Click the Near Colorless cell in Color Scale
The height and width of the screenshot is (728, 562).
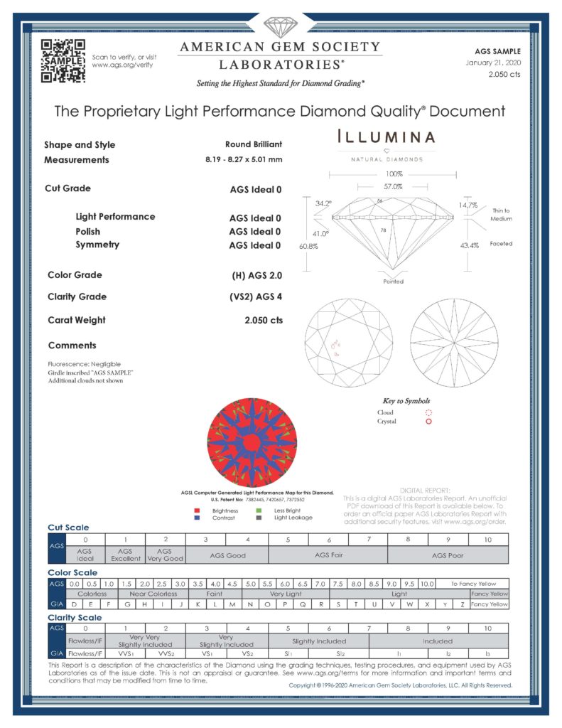pos(152,594)
